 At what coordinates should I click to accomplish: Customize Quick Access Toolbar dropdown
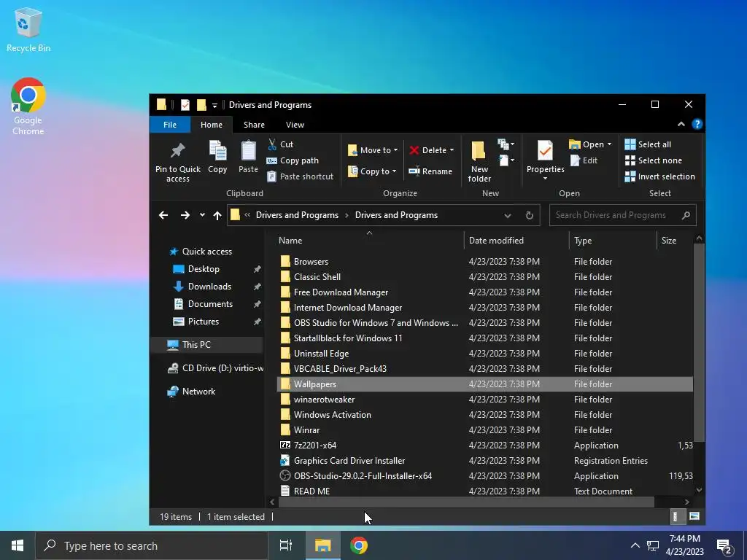tap(214, 105)
